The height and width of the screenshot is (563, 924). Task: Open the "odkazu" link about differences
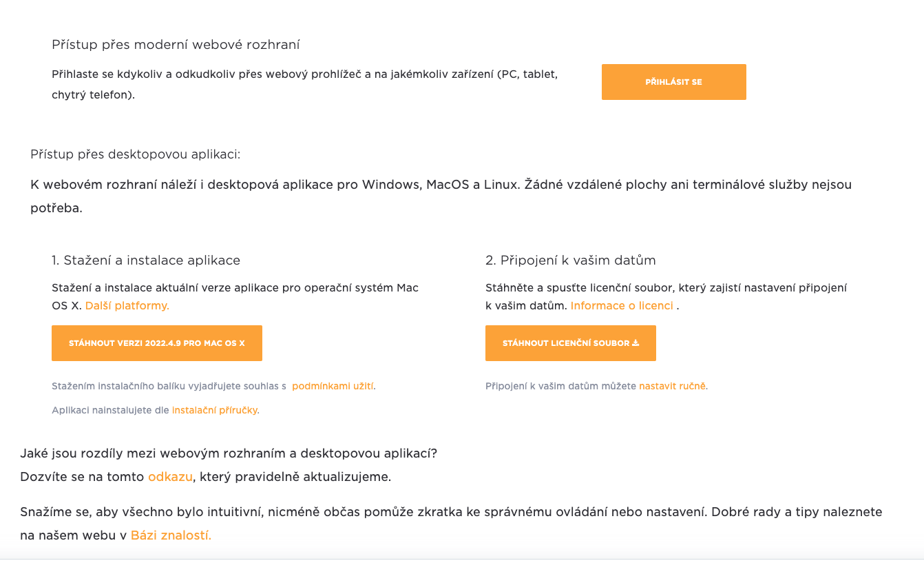[x=170, y=476]
